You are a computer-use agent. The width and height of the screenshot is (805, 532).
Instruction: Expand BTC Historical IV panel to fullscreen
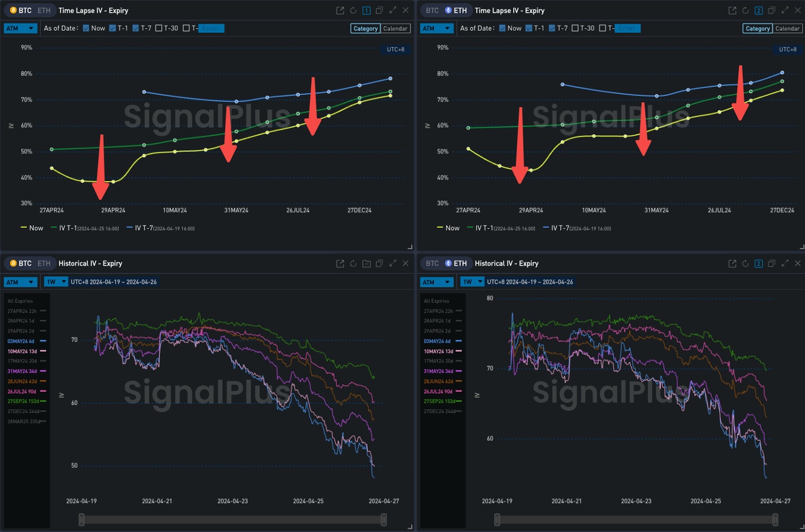tap(392, 263)
